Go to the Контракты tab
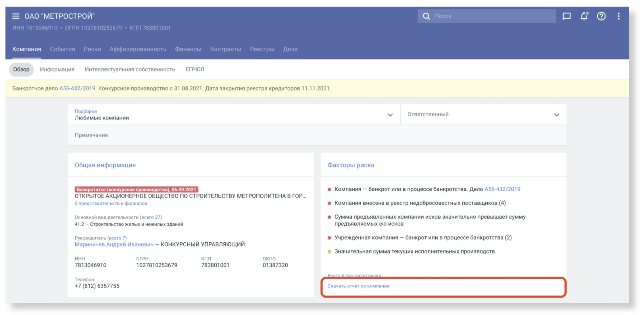 226,49
